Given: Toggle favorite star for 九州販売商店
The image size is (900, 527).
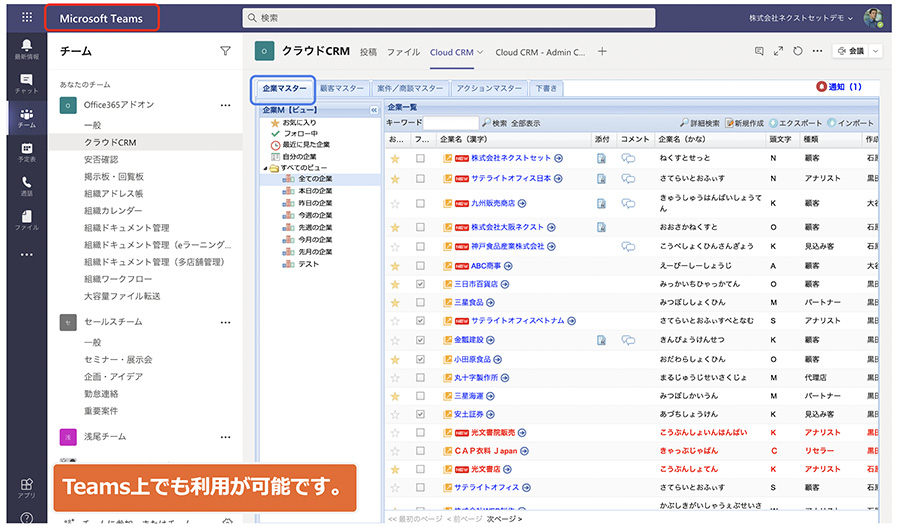Looking at the screenshot, I should [x=395, y=203].
